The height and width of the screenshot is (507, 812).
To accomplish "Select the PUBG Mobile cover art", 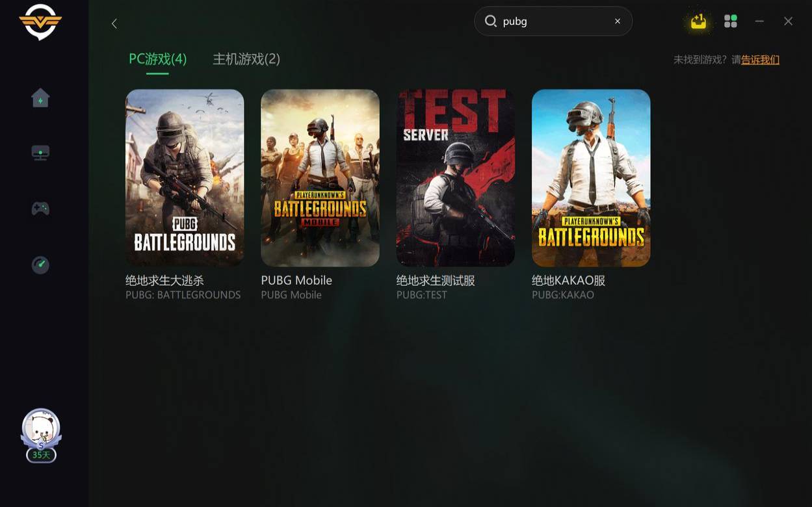I will (320, 177).
